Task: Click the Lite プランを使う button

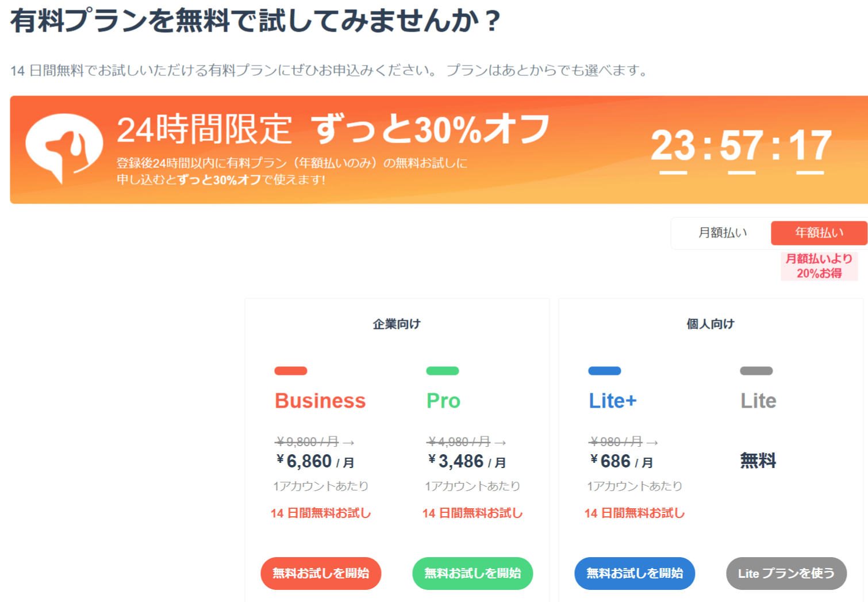Action: click(x=786, y=573)
